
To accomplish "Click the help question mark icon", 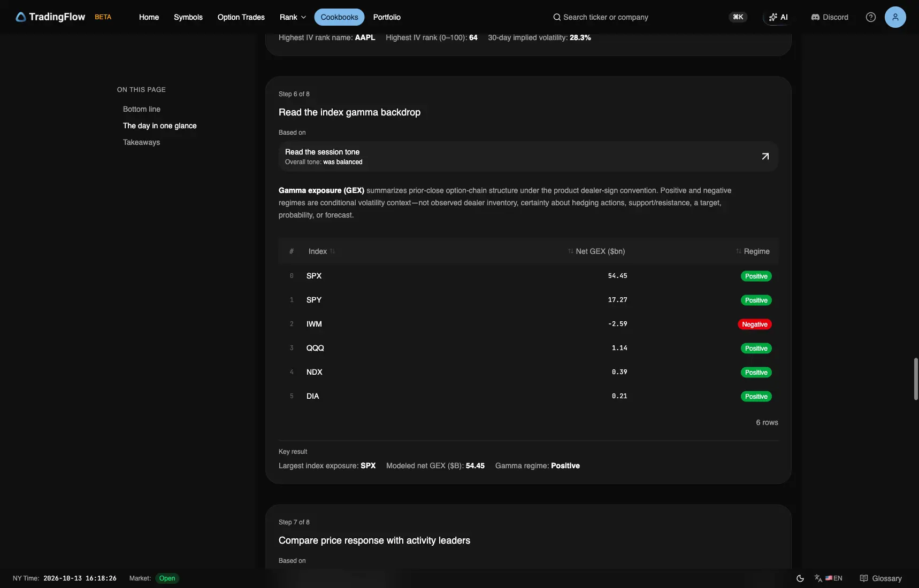I will [x=871, y=17].
